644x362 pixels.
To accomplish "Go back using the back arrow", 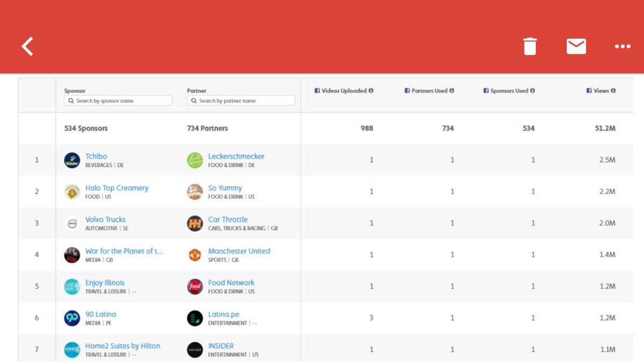I will click(x=27, y=46).
